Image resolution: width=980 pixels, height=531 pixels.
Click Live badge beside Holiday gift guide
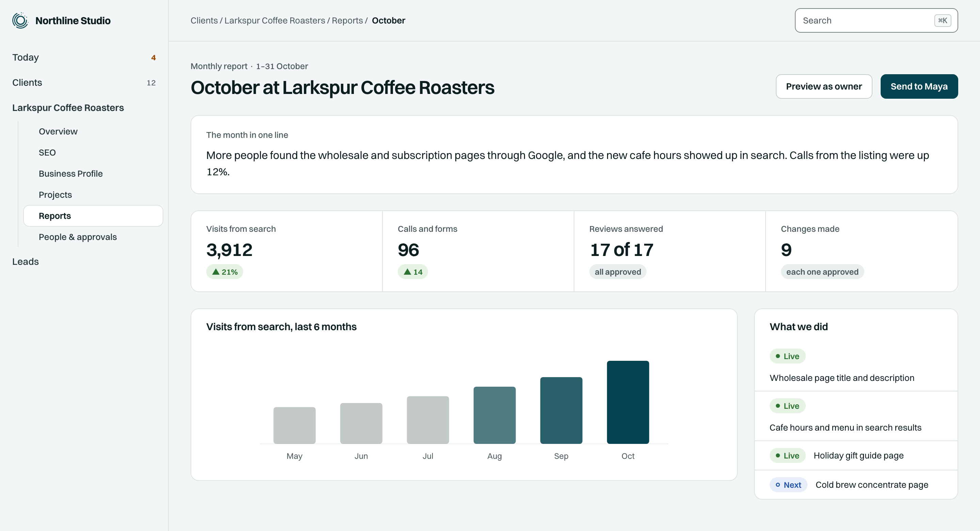click(787, 456)
